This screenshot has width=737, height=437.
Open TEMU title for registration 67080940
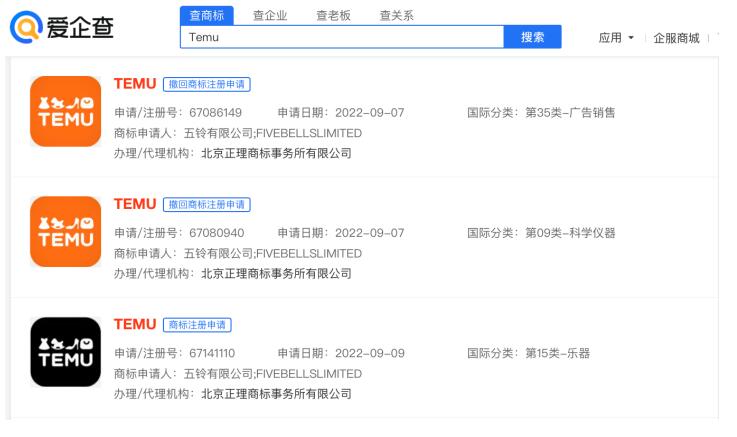(136, 204)
